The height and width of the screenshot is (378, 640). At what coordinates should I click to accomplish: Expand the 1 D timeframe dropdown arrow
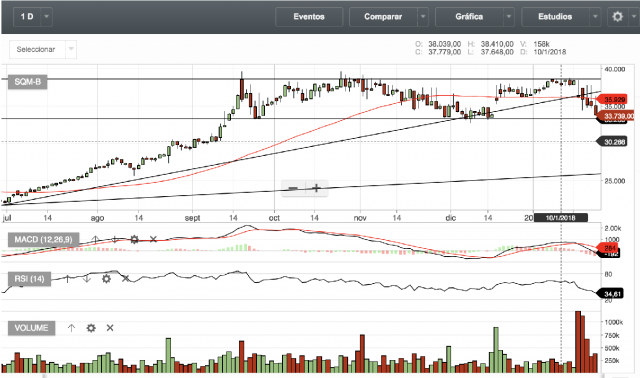[47, 17]
